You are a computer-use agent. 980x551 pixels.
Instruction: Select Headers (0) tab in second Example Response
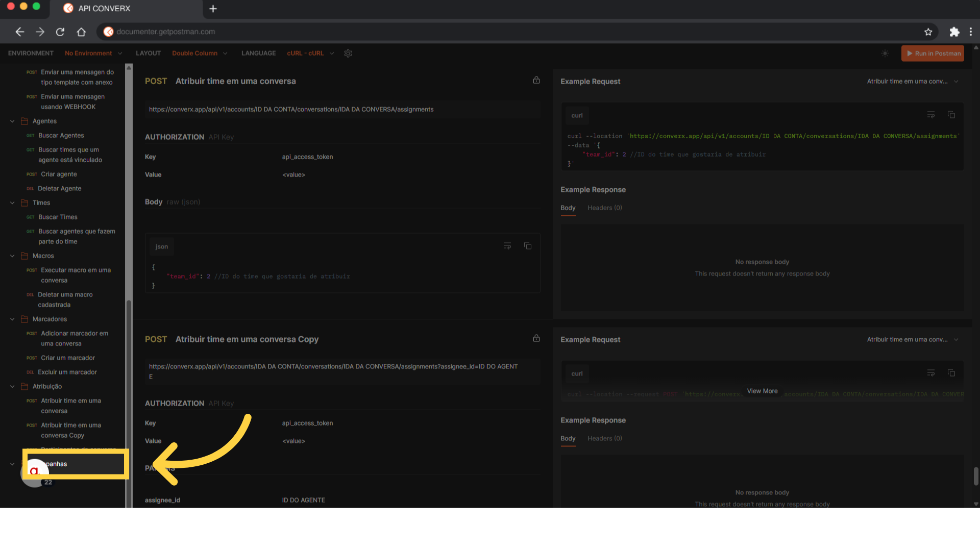(x=605, y=438)
